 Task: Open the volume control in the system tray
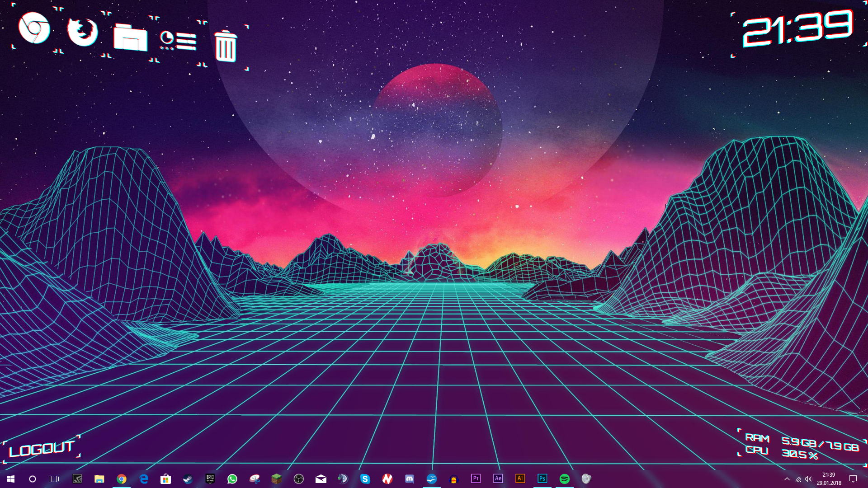coord(808,479)
